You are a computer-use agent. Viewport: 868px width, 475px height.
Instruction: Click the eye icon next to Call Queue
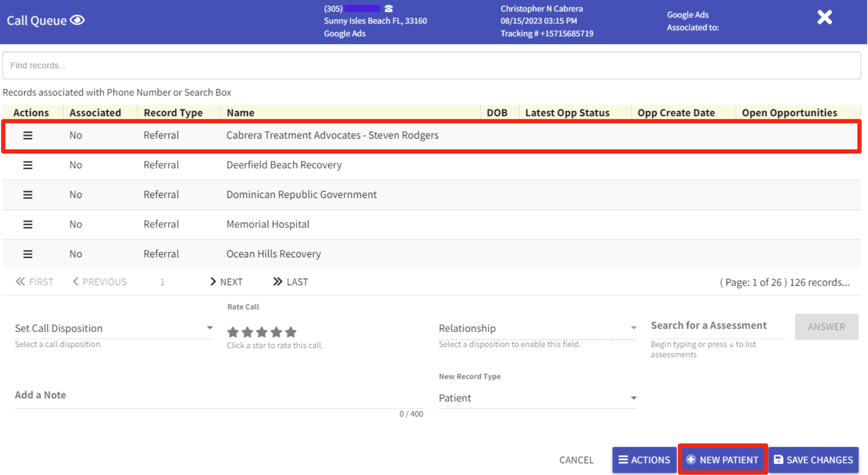[78, 19]
